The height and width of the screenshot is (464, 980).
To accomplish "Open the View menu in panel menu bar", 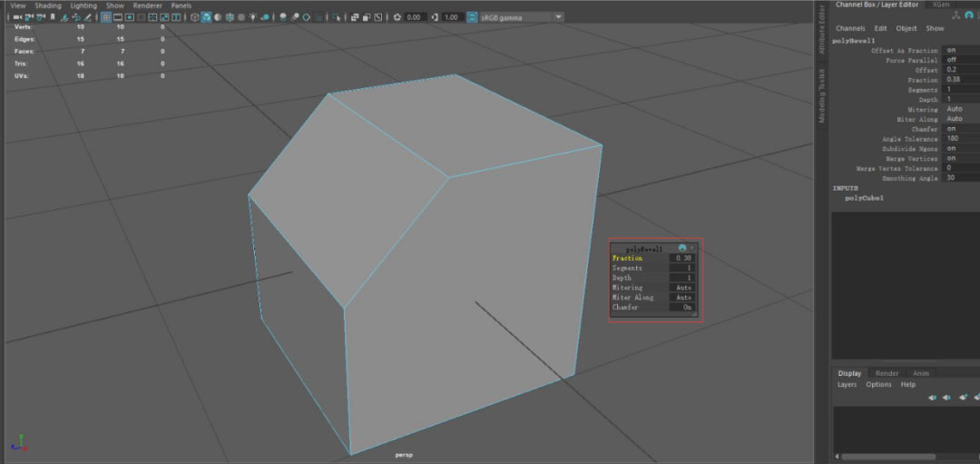I will (17, 5).
